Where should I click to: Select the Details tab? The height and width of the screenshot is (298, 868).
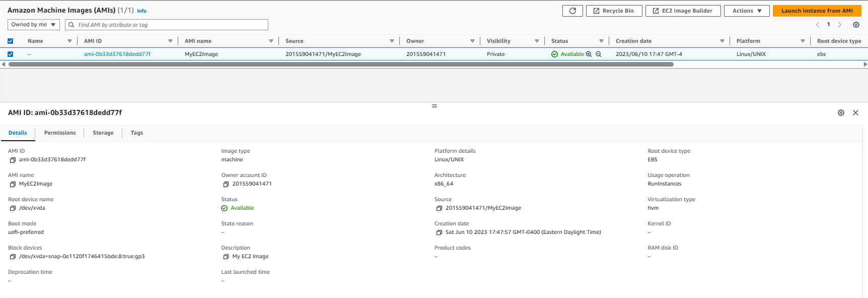tap(18, 133)
